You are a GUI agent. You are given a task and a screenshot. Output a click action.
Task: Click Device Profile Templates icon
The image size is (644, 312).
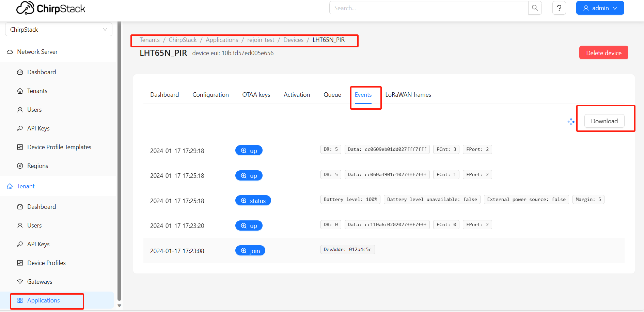click(20, 147)
